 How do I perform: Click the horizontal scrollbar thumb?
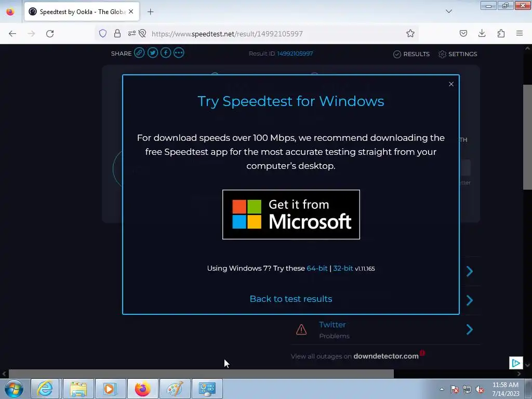coord(201,374)
